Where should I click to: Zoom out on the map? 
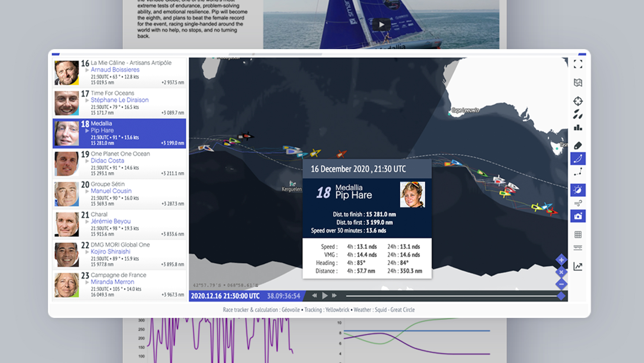tap(561, 284)
